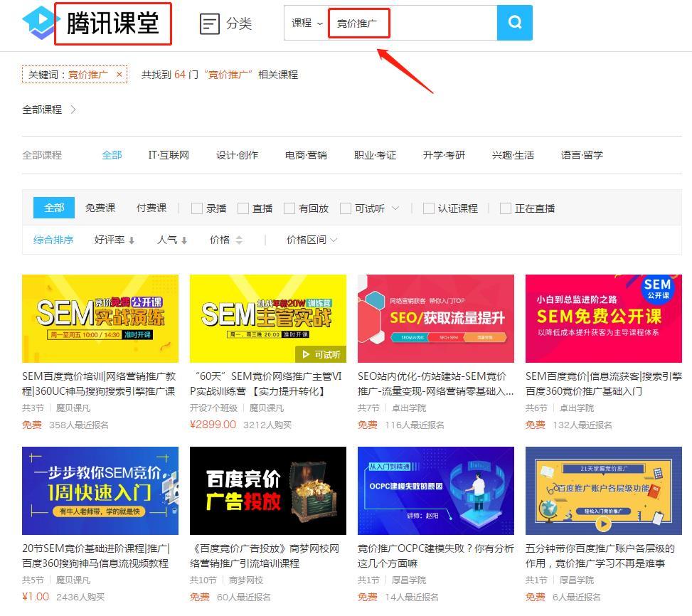Click 商梦网校 provider link
This screenshot has width=692, height=616.
click(246, 580)
